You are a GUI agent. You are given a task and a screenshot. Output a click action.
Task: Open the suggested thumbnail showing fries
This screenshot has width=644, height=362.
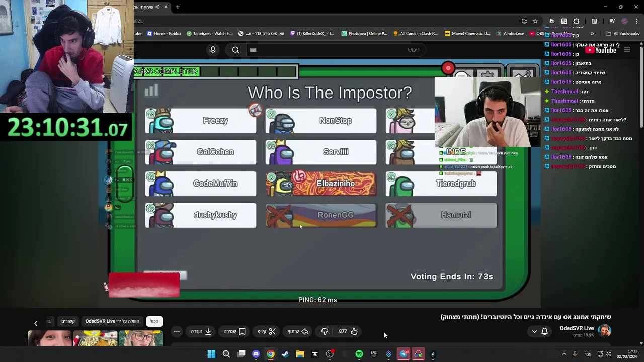[96, 338]
